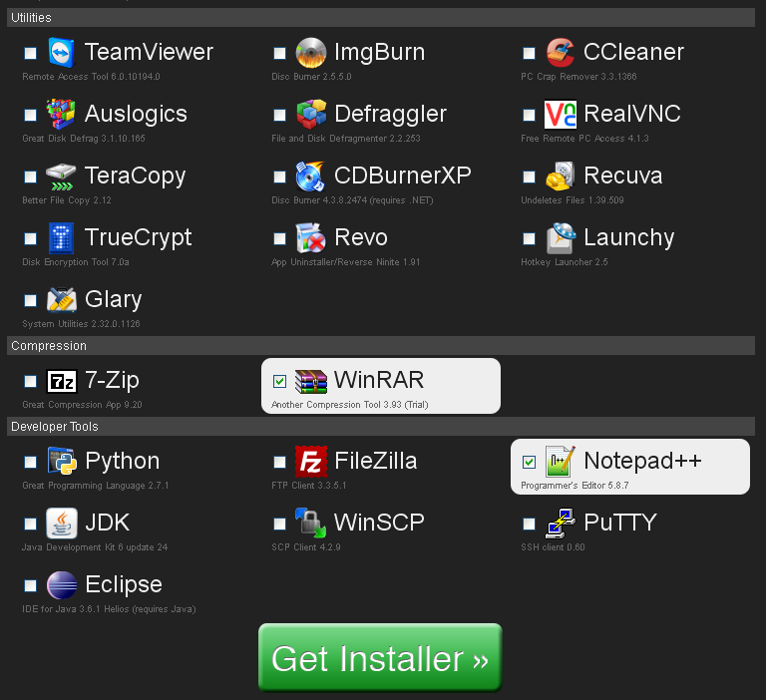Image resolution: width=766 pixels, height=700 pixels.
Task: Click 'Programmer's Editor 5.8.7' description
Action: coord(574,485)
